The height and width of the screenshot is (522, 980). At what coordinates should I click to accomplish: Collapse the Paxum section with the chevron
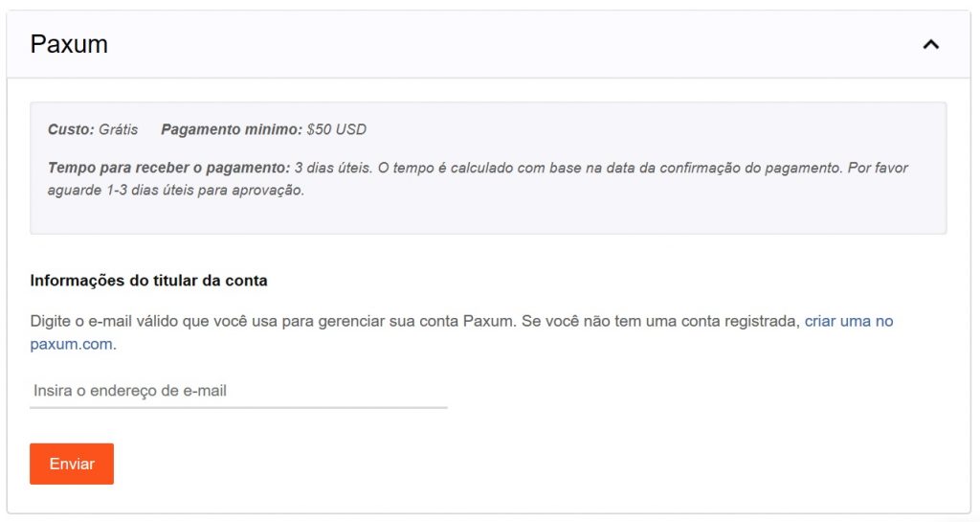coord(930,44)
